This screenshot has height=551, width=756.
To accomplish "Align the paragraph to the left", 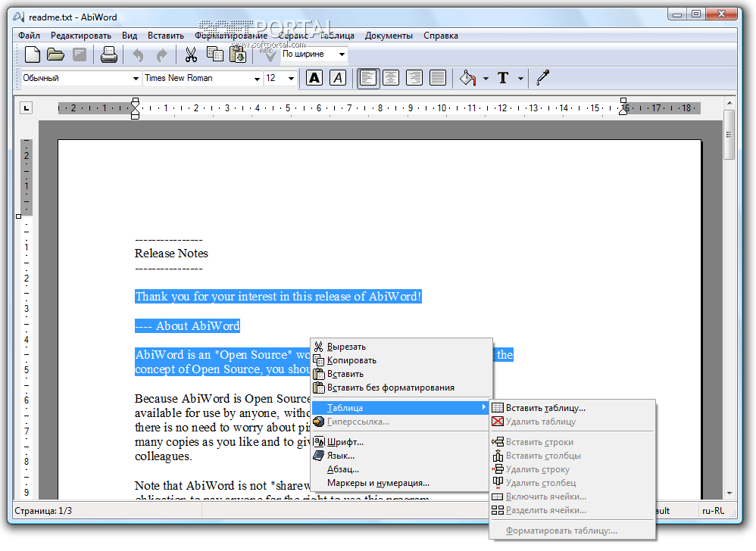I will 368,77.
